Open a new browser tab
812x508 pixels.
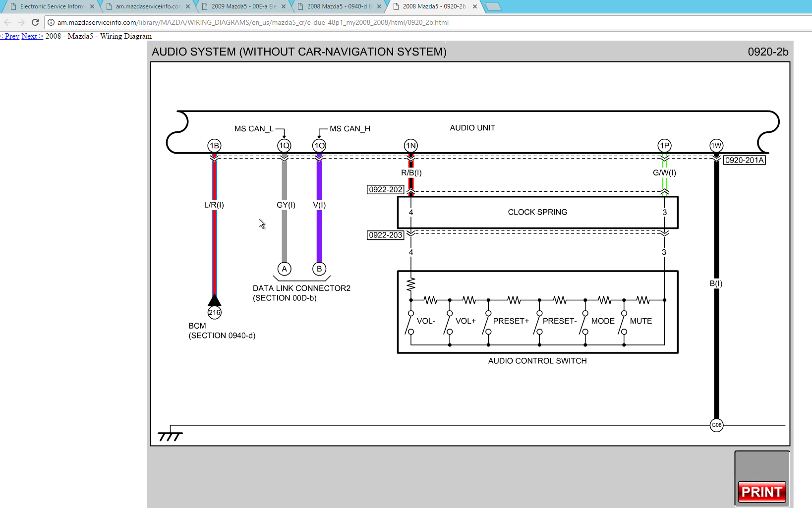[x=493, y=6]
